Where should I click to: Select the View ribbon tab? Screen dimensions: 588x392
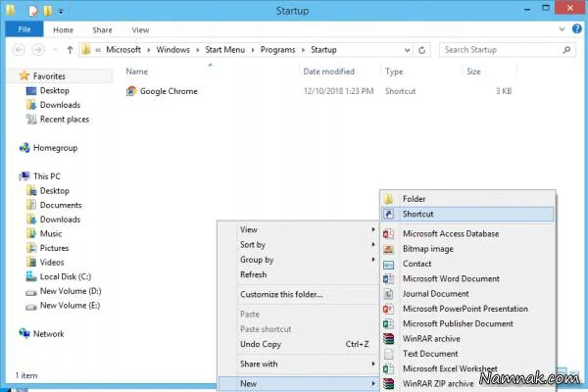pos(140,30)
